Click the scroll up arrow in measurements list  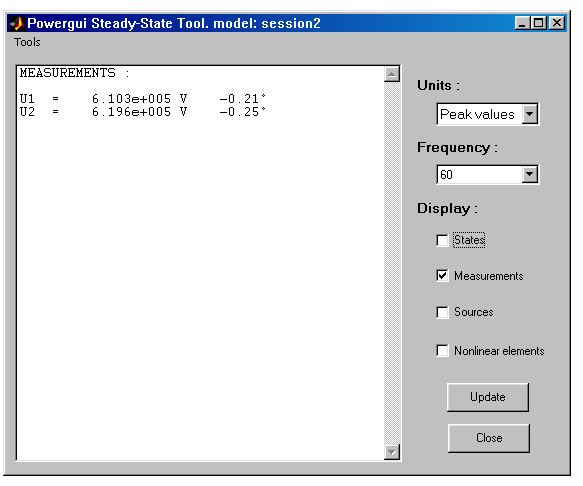click(x=392, y=74)
